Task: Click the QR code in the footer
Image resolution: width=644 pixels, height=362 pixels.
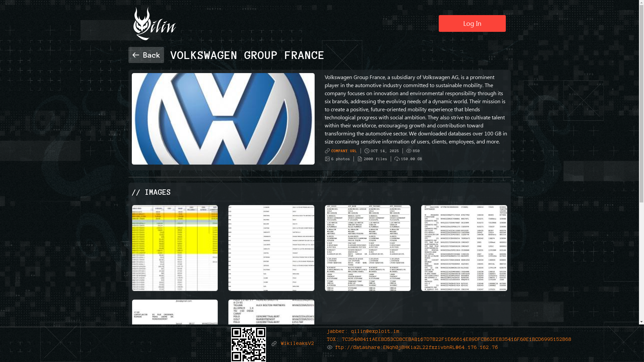Action: coord(249,344)
